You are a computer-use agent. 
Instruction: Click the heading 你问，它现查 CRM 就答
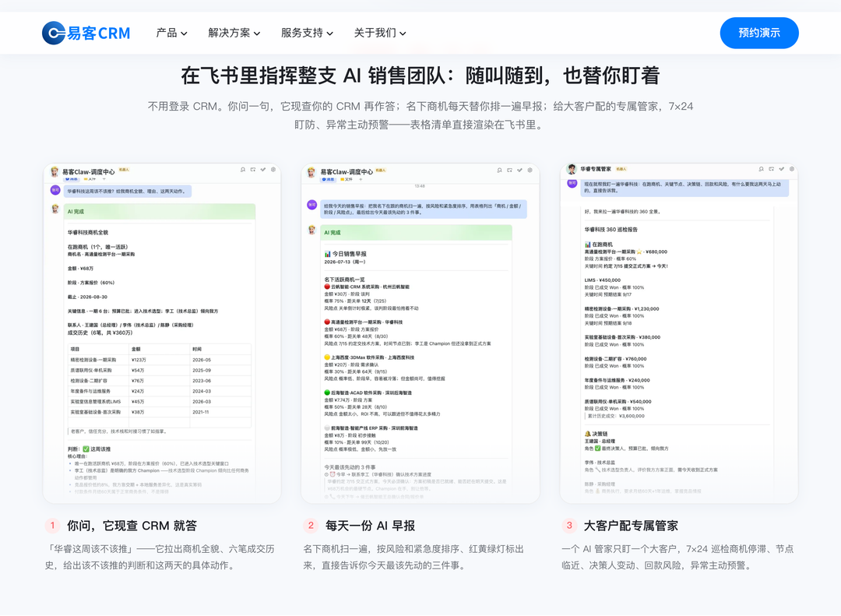click(x=132, y=526)
